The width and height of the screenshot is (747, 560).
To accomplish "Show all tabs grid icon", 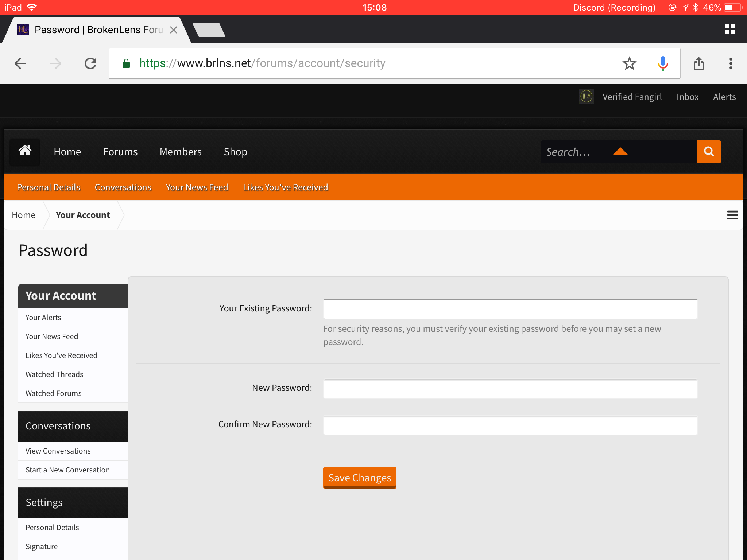I will click(x=730, y=29).
